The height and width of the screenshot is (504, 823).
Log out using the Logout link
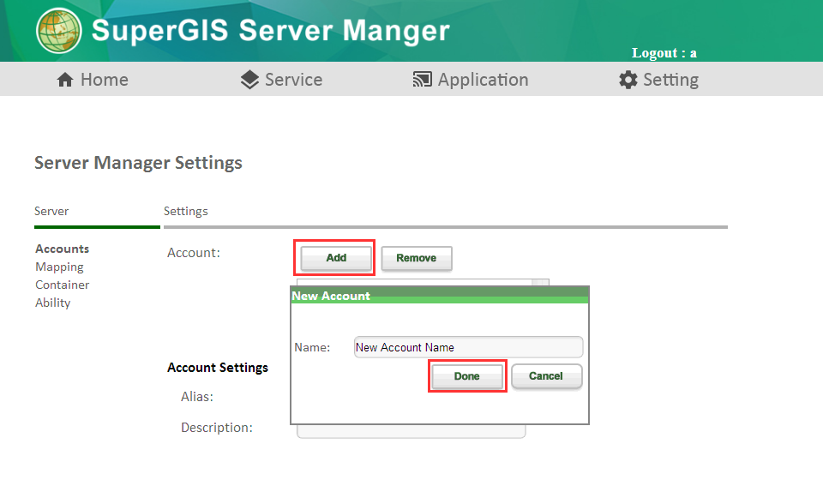click(x=664, y=53)
